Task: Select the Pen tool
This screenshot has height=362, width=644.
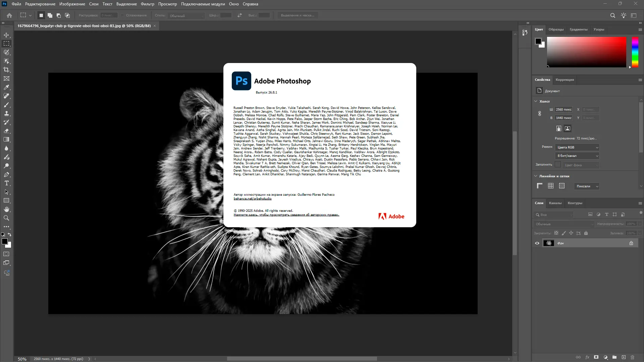Action: [x=6, y=175]
